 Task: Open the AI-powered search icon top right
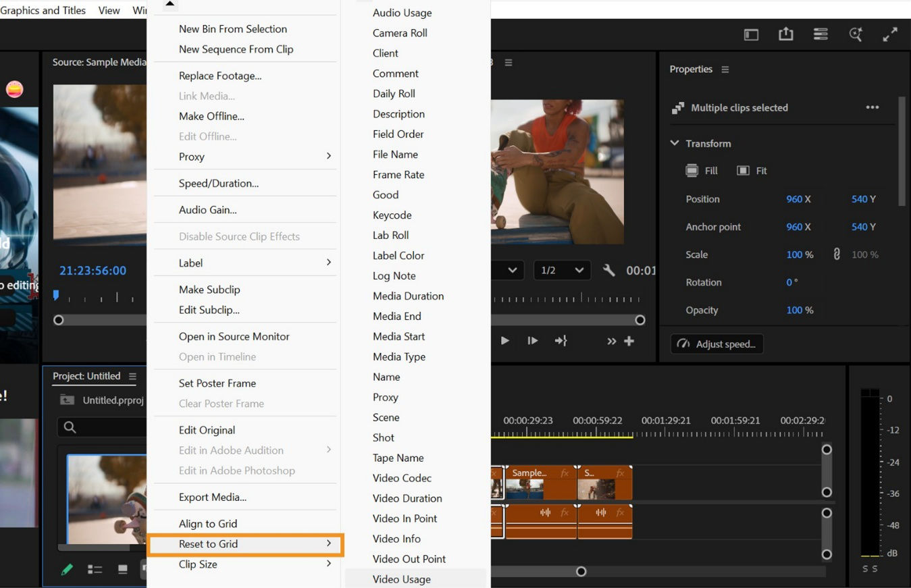855,34
